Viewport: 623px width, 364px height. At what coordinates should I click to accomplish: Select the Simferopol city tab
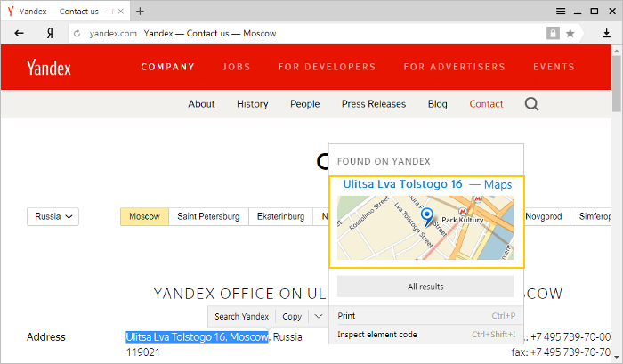[591, 216]
